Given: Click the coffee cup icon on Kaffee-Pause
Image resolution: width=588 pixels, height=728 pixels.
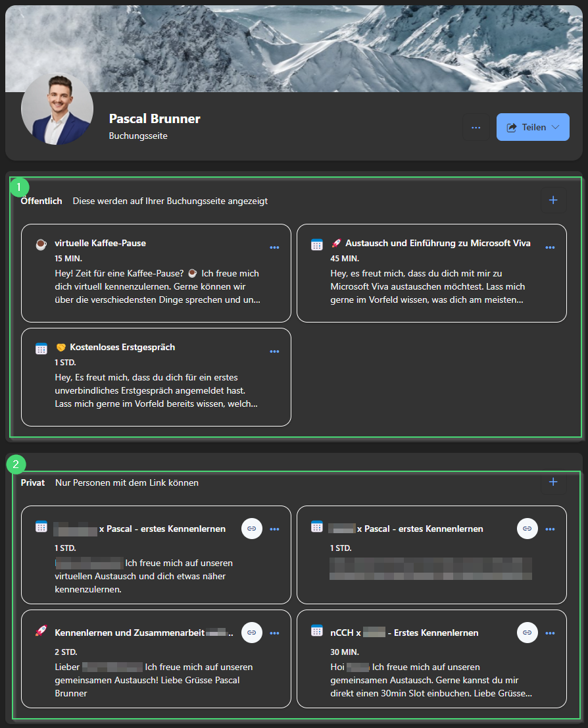Looking at the screenshot, I should [41, 244].
